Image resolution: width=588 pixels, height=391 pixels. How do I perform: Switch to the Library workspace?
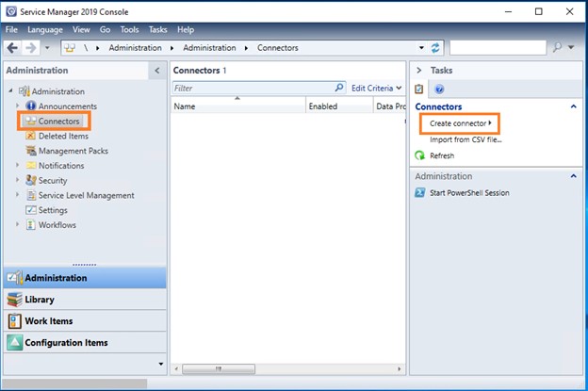tap(85, 300)
